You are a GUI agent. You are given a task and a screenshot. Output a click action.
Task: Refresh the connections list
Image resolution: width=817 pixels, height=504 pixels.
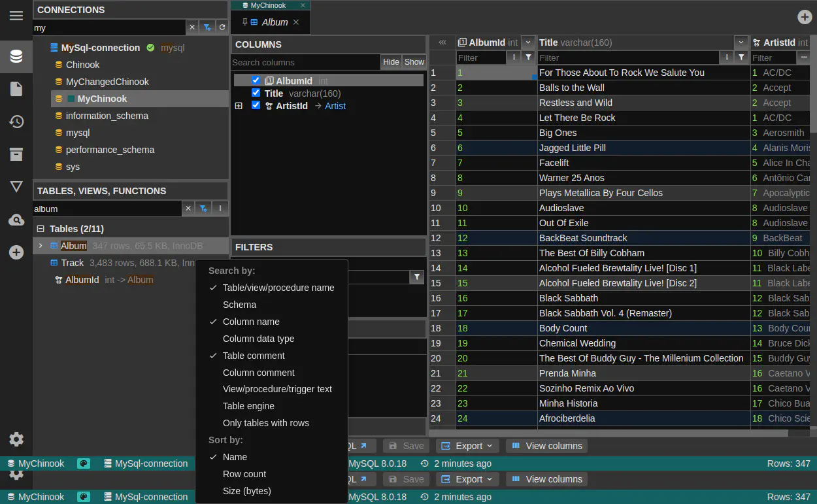222,27
